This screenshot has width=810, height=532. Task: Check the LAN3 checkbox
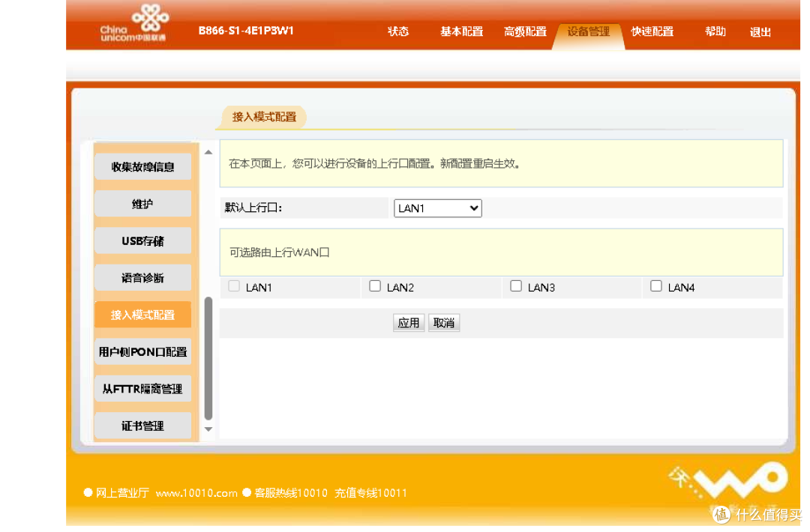515,286
